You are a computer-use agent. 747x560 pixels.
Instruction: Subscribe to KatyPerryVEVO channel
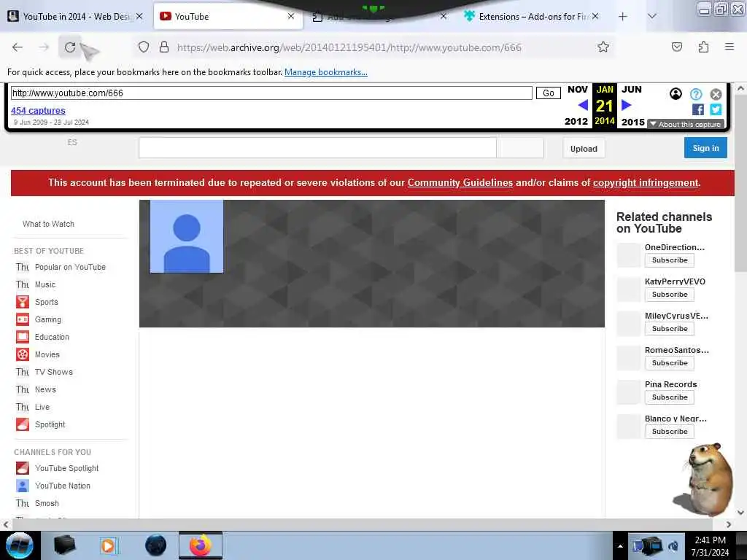click(x=670, y=295)
